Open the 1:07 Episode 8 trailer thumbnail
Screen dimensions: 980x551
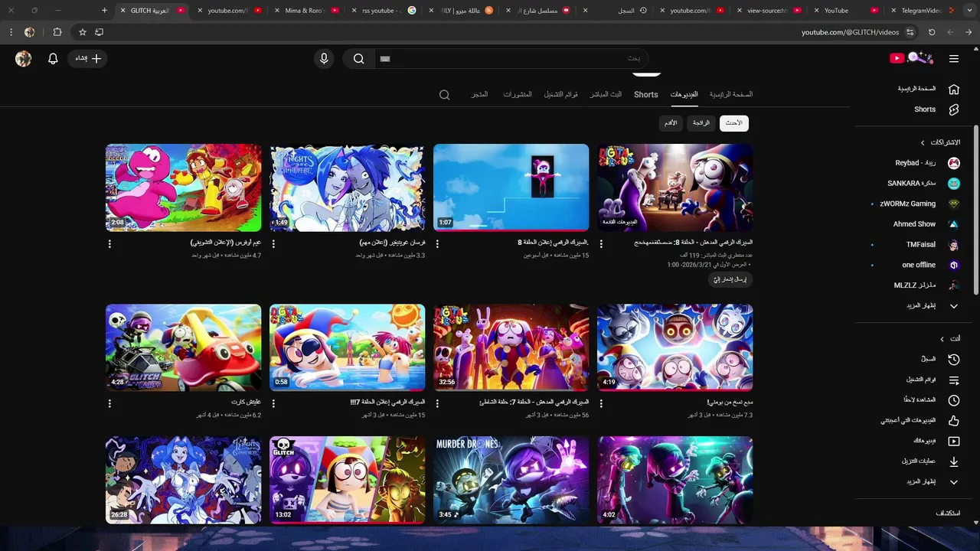point(511,187)
